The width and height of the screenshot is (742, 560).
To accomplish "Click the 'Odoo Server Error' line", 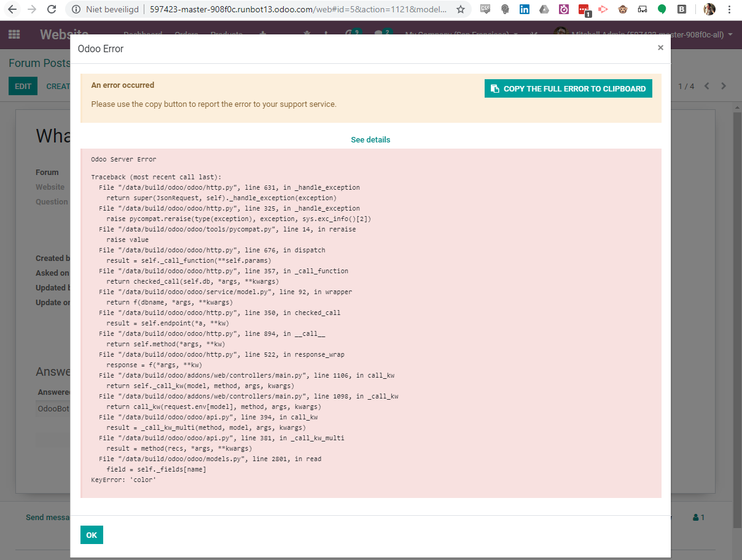I will [123, 160].
